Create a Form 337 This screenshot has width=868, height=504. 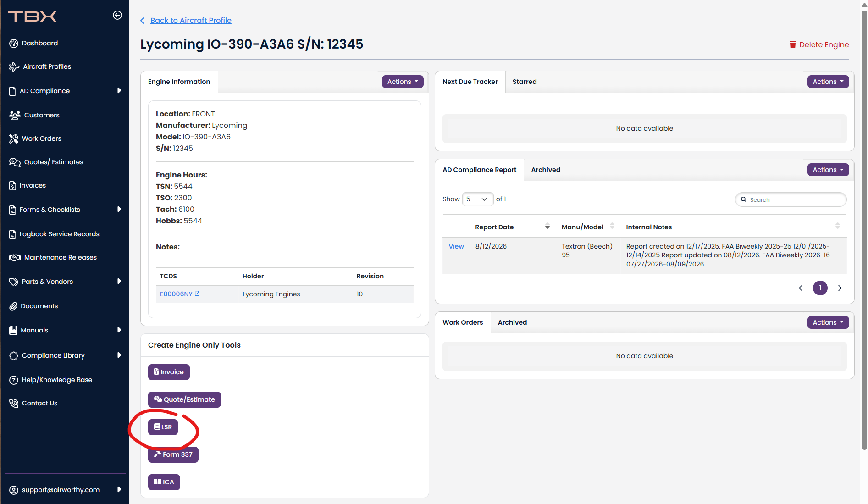pyautogui.click(x=173, y=454)
